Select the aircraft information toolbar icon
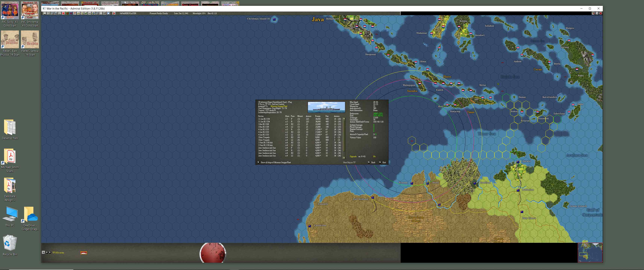Image resolution: width=644 pixels, height=270 pixels. point(52,13)
